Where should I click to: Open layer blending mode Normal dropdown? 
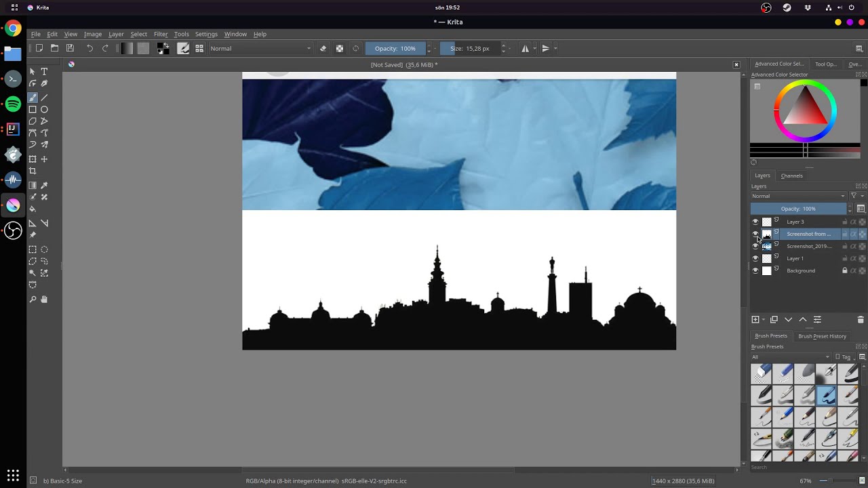click(798, 196)
